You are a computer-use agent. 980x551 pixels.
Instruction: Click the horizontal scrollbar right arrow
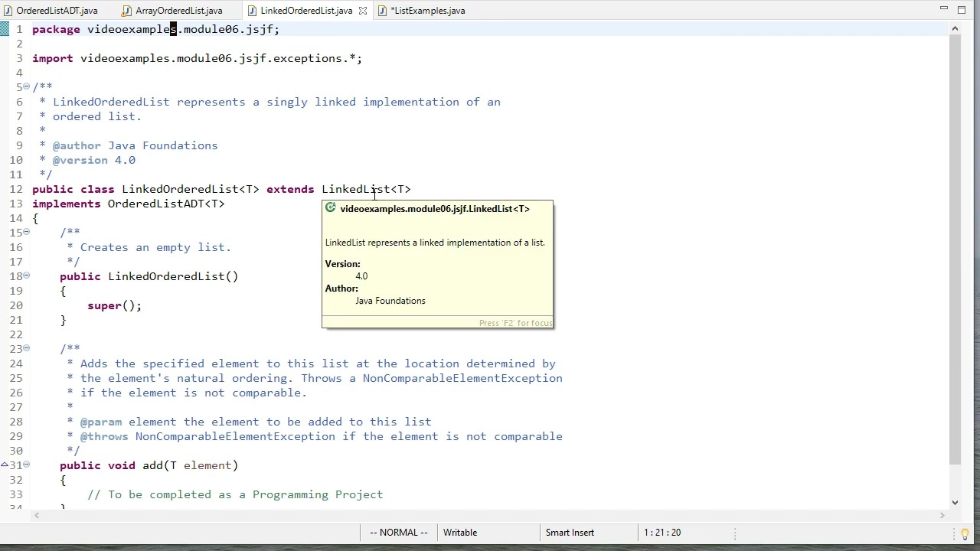943,516
